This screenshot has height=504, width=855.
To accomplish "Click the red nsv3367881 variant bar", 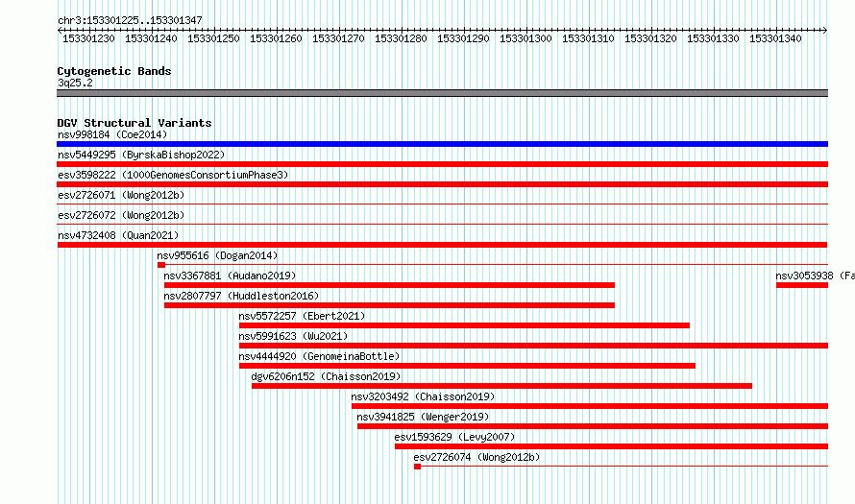I will [x=389, y=285].
